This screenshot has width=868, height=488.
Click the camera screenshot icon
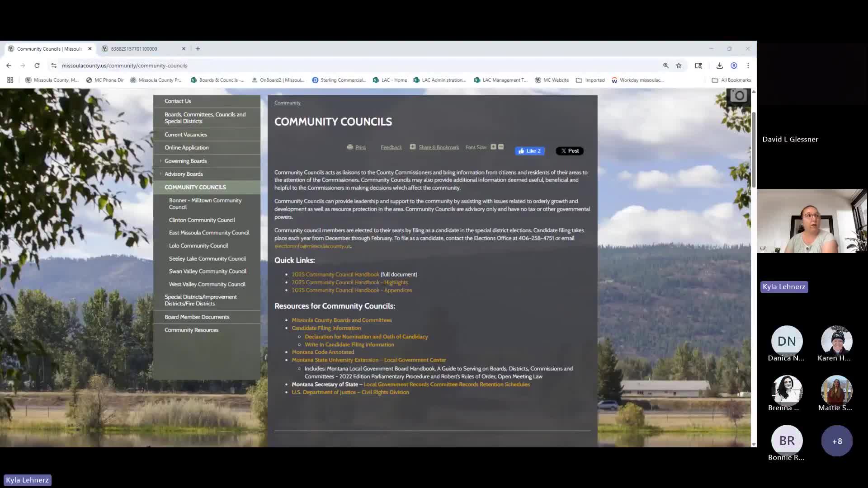738,96
